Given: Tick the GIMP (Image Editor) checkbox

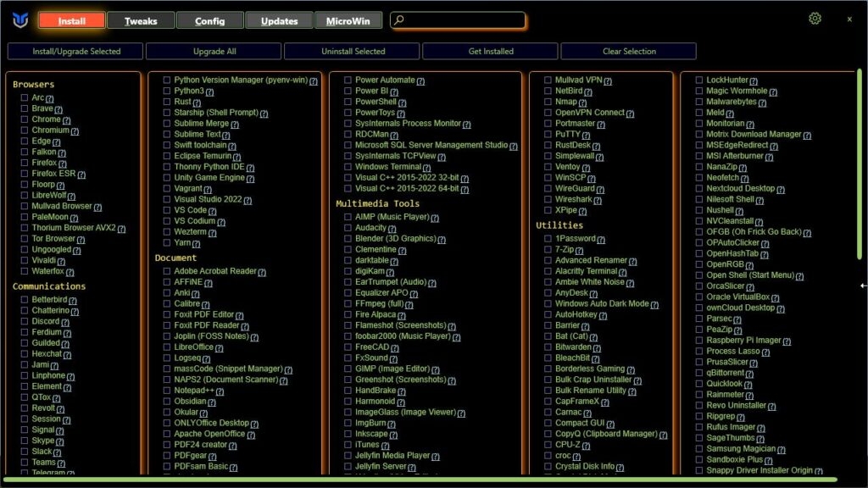Looking at the screenshot, I should pyautogui.click(x=348, y=369).
